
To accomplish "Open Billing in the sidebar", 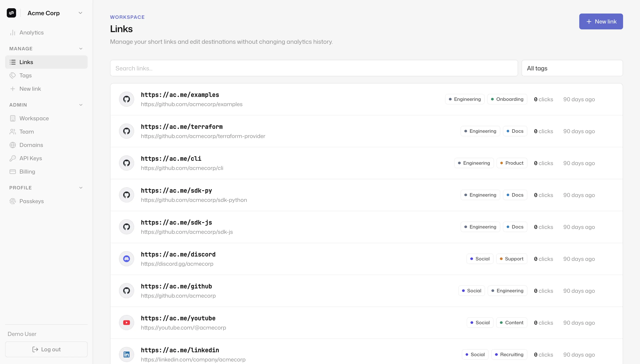I will click(x=27, y=171).
